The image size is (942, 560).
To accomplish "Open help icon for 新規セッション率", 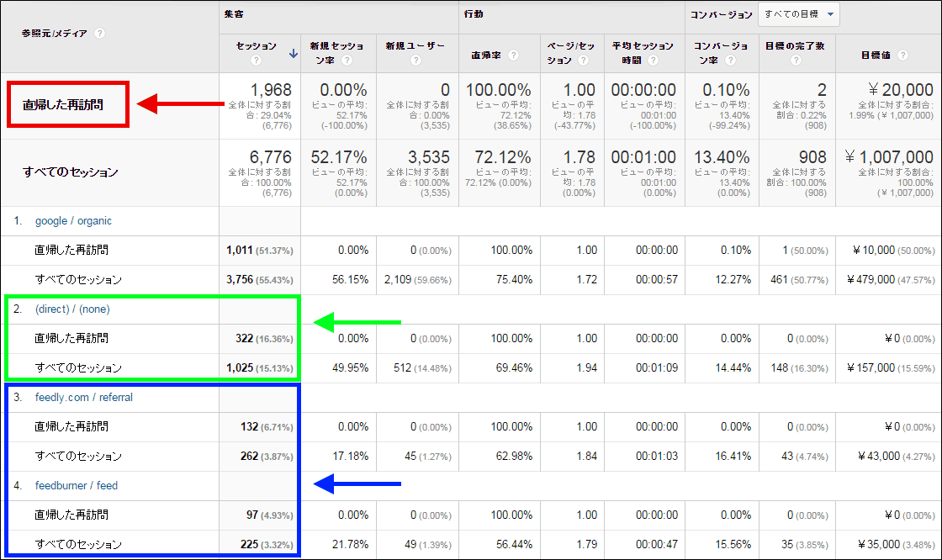I will pos(347,61).
